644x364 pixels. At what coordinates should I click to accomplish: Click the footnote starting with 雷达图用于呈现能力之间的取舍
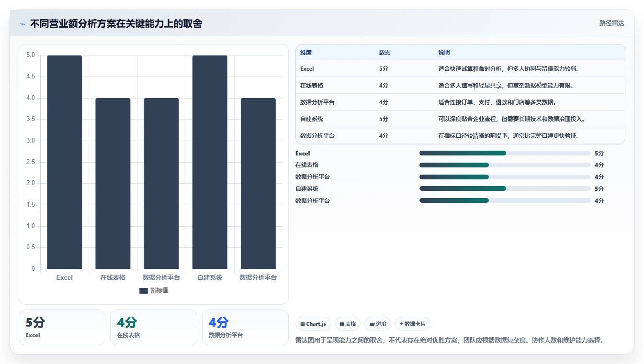450,340
